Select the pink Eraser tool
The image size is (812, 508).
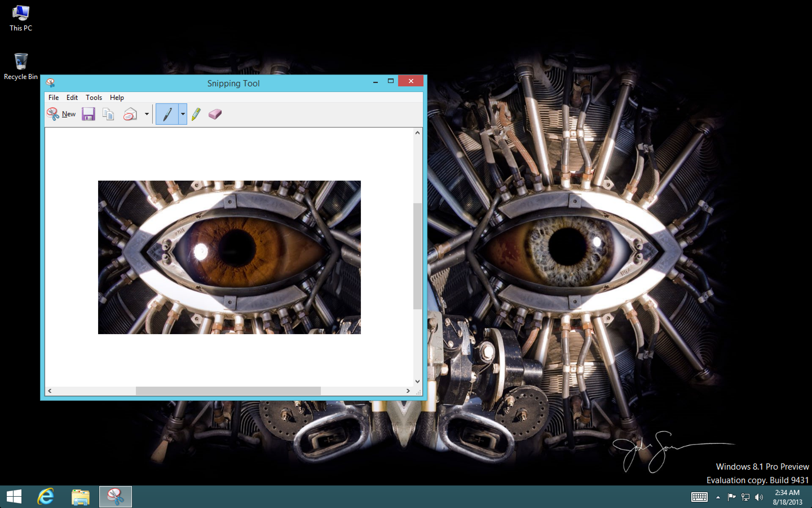pyautogui.click(x=215, y=114)
